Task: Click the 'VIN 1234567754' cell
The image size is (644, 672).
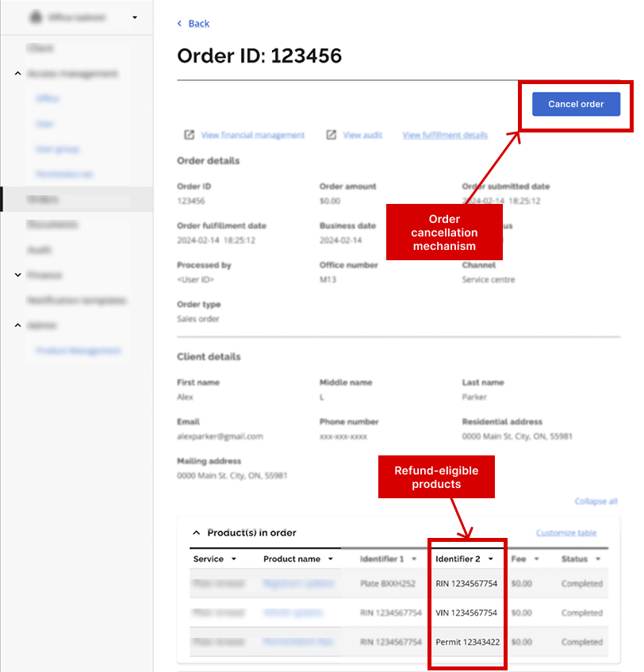Action: (466, 612)
